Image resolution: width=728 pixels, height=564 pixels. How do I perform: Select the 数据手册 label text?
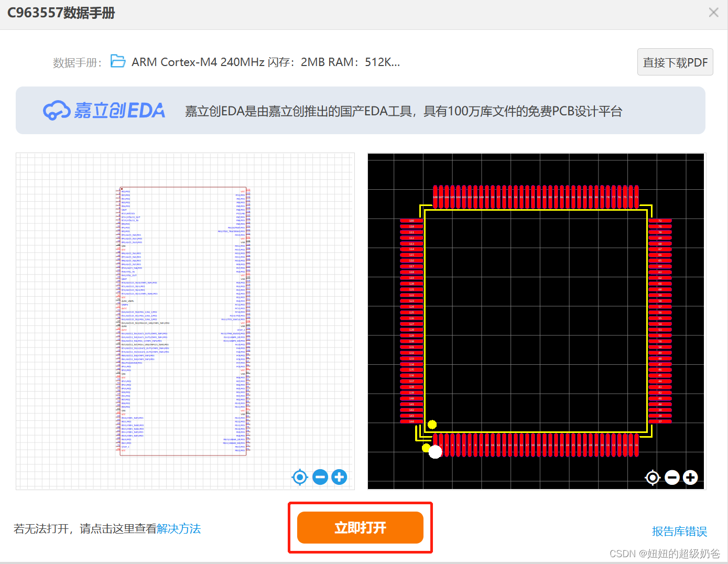[x=77, y=63]
